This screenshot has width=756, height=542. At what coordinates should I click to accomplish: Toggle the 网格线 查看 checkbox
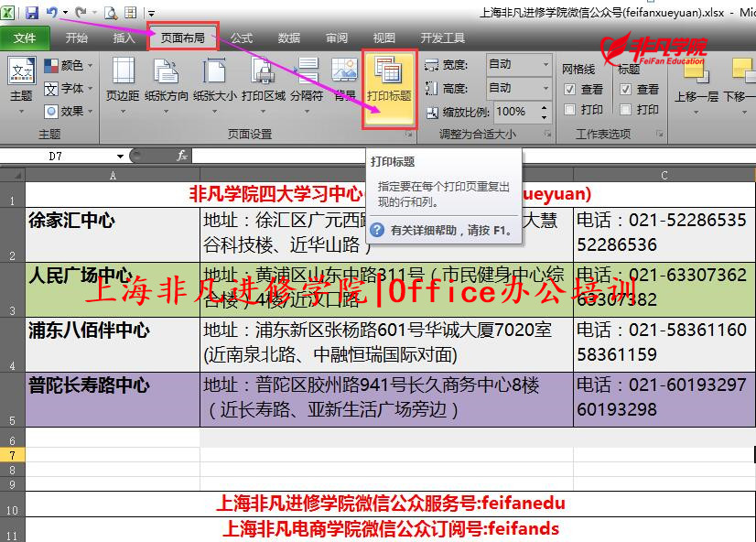click(x=570, y=89)
